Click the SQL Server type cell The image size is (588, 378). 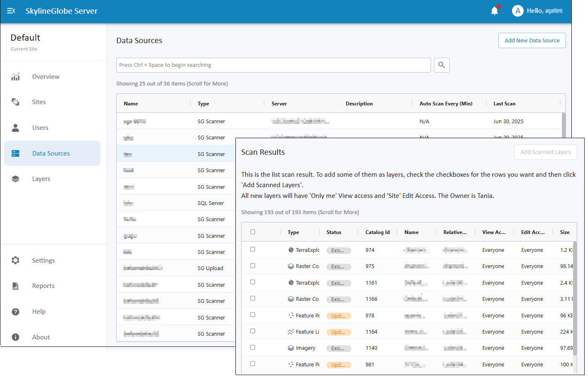(211, 203)
